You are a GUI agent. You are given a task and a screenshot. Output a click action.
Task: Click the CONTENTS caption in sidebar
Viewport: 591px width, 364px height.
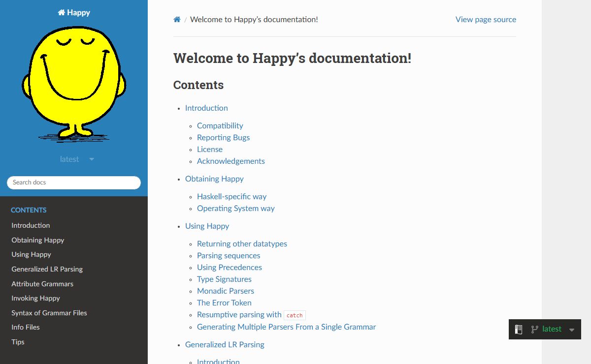pyautogui.click(x=29, y=210)
